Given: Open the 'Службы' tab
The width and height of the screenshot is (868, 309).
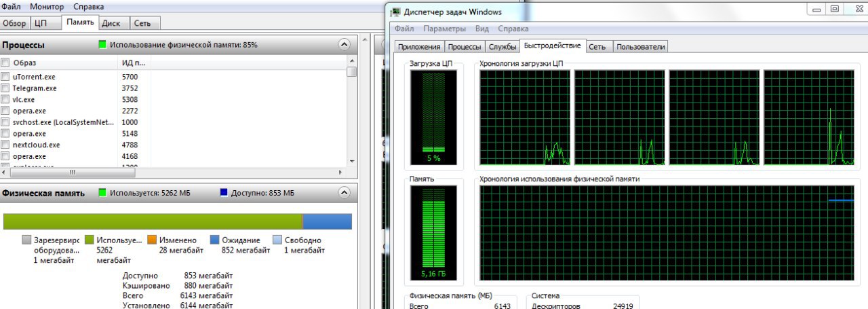Looking at the screenshot, I should coord(502,47).
